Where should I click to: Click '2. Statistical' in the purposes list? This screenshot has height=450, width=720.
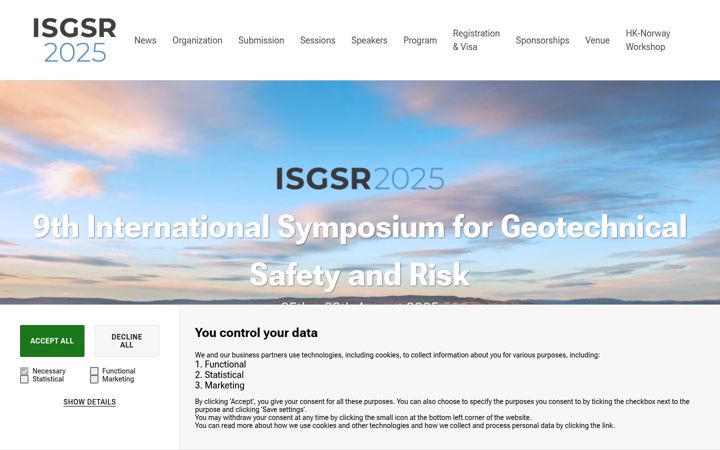(219, 375)
